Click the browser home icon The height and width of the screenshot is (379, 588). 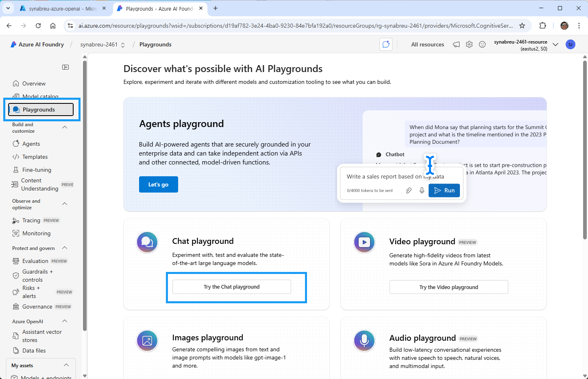coord(53,26)
